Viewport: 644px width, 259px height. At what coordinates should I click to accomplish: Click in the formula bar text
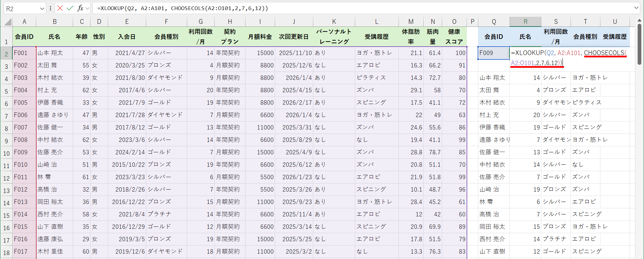tap(182, 8)
